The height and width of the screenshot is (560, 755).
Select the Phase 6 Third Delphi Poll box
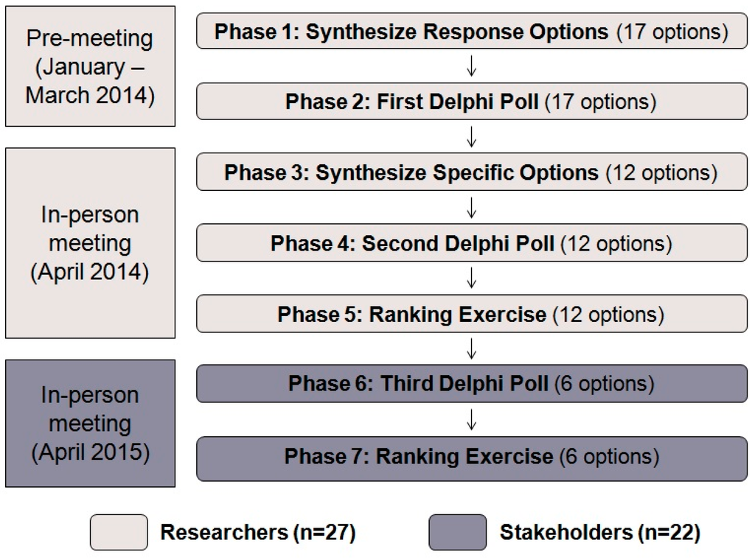(472, 384)
